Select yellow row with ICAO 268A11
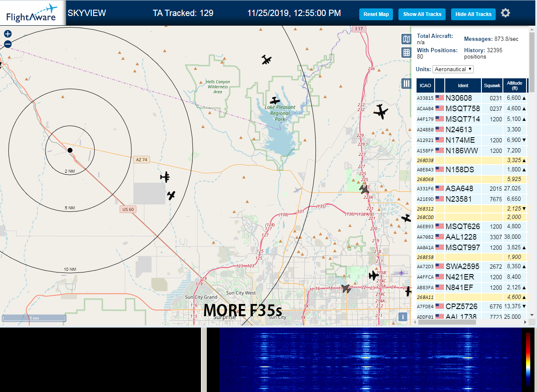The width and height of the screenshot is (537, 392). 472,297
